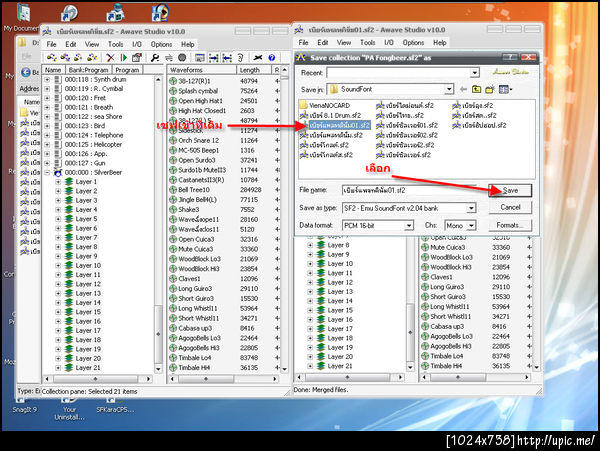Click the SnagIt 9 desktop shortcut

[24, 405]
